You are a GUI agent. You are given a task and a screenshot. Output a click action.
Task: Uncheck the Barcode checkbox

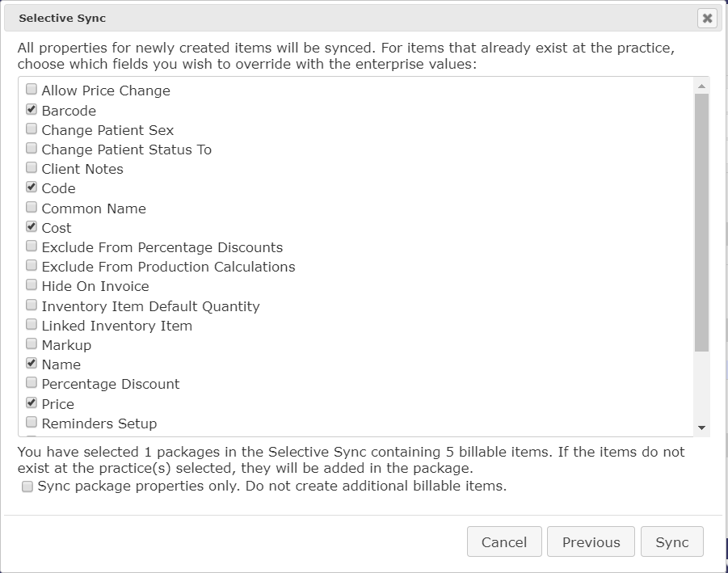pos(31,109)
